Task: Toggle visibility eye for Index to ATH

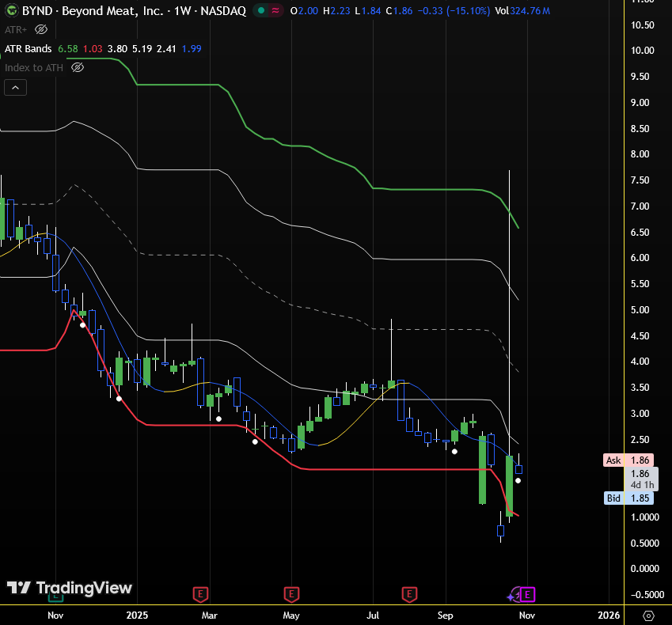Action: [78, 67]
